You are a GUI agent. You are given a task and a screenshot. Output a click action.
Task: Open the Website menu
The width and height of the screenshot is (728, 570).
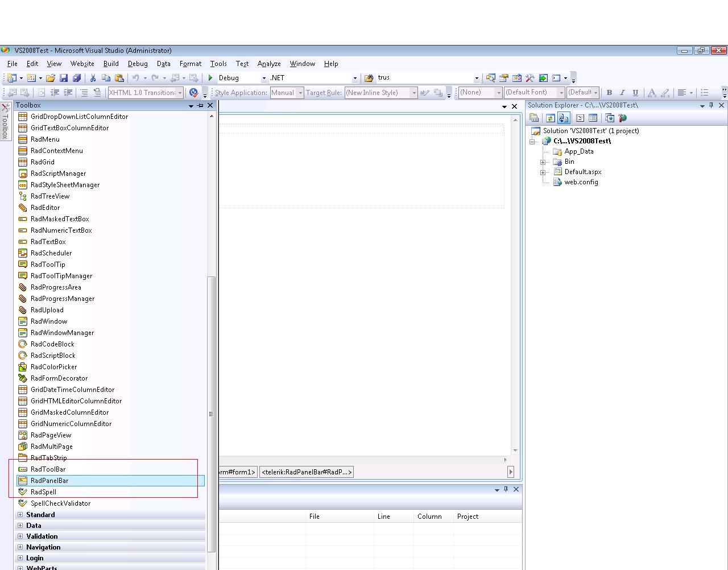[x=82, y=64]
